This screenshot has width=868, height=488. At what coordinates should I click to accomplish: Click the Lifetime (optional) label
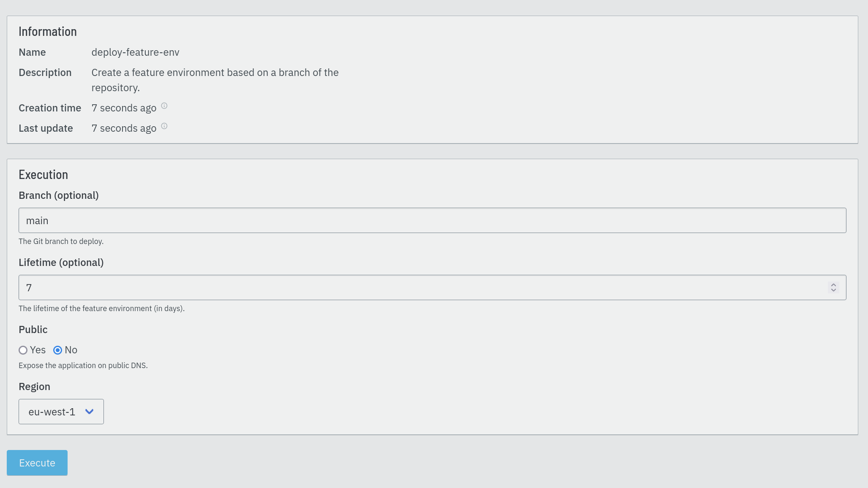61,263
